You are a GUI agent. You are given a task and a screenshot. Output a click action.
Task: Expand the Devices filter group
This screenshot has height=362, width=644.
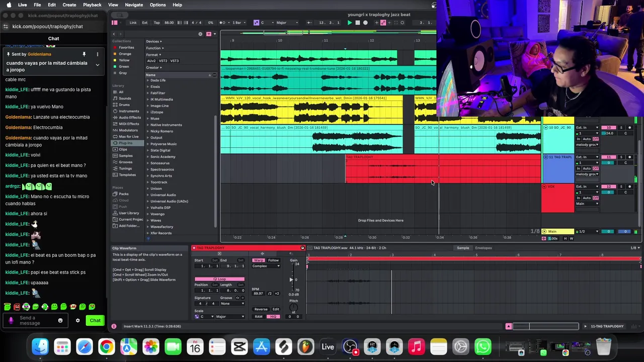tap(153, 41)
